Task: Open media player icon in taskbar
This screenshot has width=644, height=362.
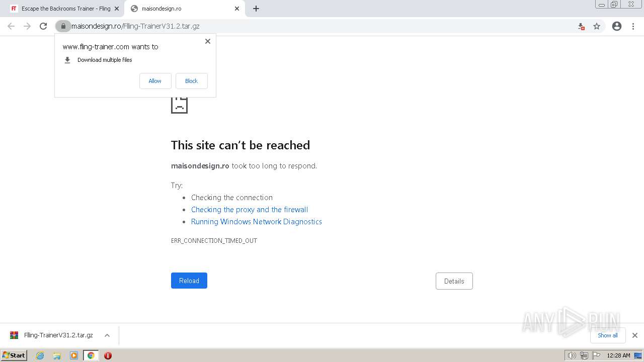Action: [x=74, y=355]
